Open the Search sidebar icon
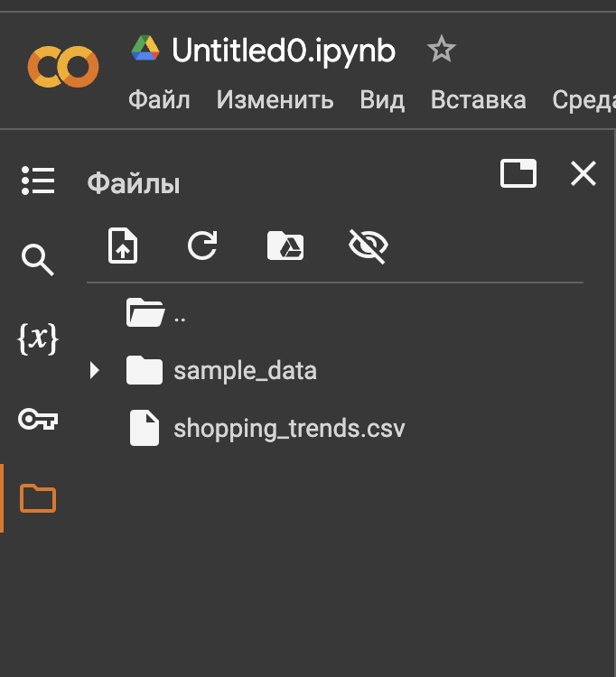The height and width of the screenshot is (677, 616). point(38,260)
